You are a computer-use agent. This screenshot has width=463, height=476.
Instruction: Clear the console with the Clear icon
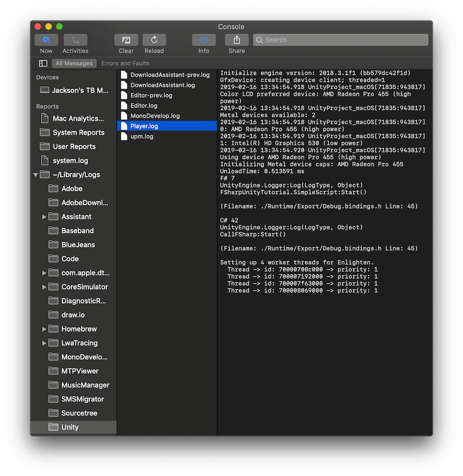click(x=126, y=40)
